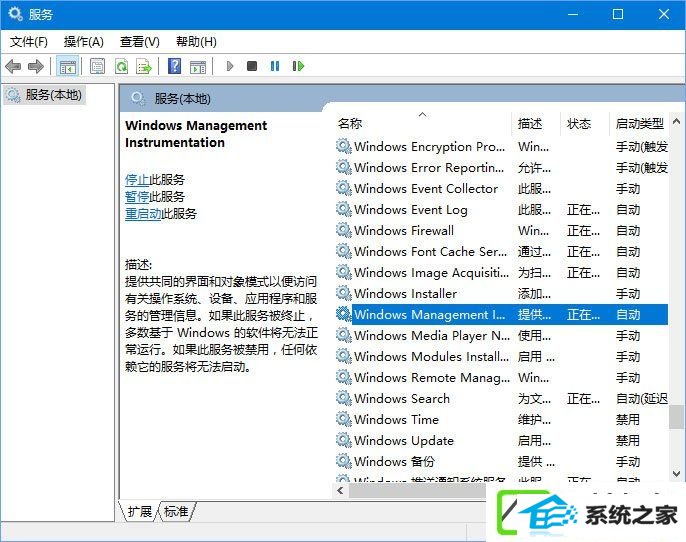Click the 暂停 service link
686x542 pixels.
137,196
